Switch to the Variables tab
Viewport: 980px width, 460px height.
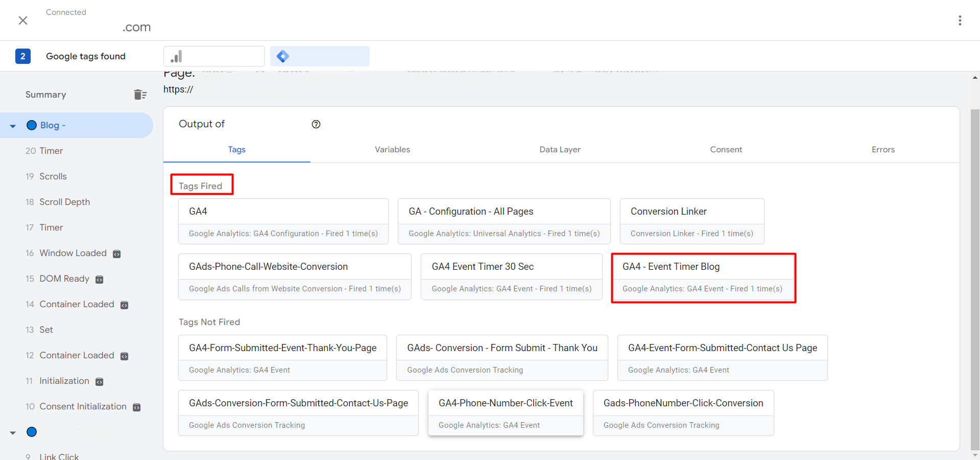click(392, 150)
